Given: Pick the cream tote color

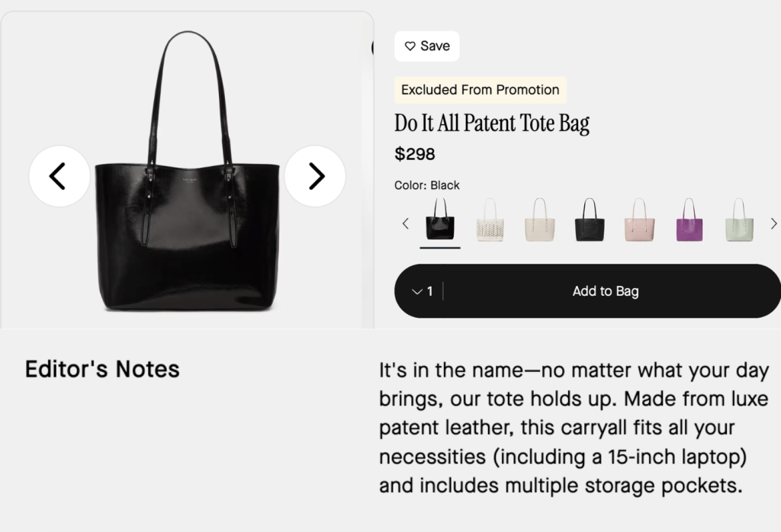Looking at the screenshot, I should click(x=539, y=220).
